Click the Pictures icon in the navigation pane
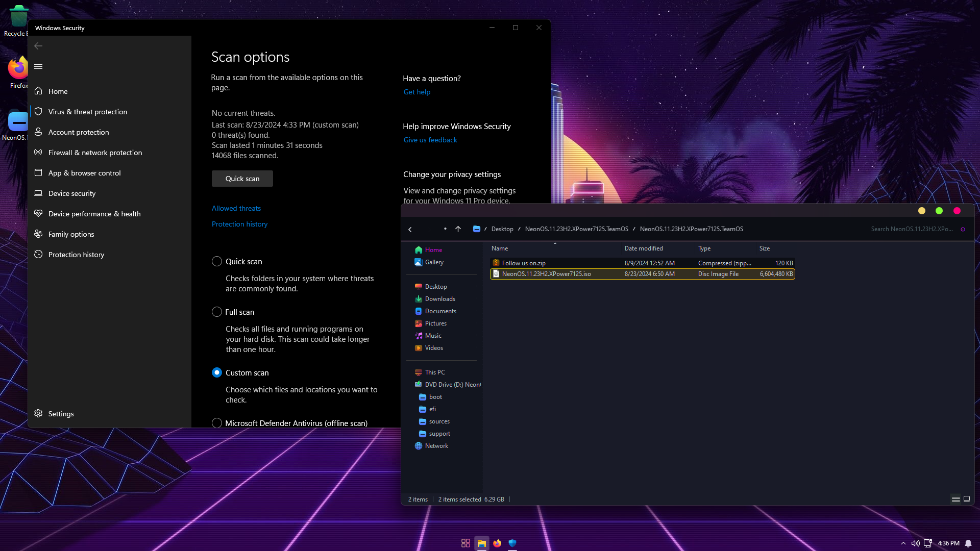Viewport: 980px width, 551px height. (x=419, y=323)
